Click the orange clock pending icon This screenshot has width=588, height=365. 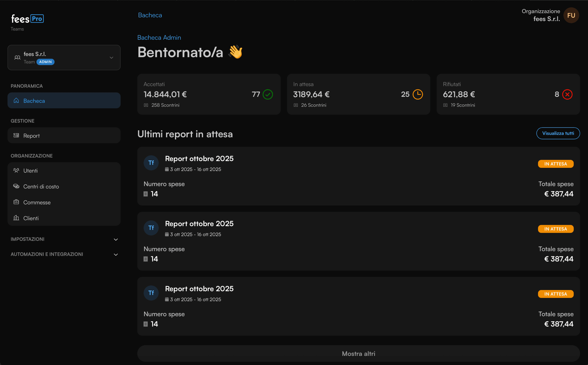click(417, 94)
